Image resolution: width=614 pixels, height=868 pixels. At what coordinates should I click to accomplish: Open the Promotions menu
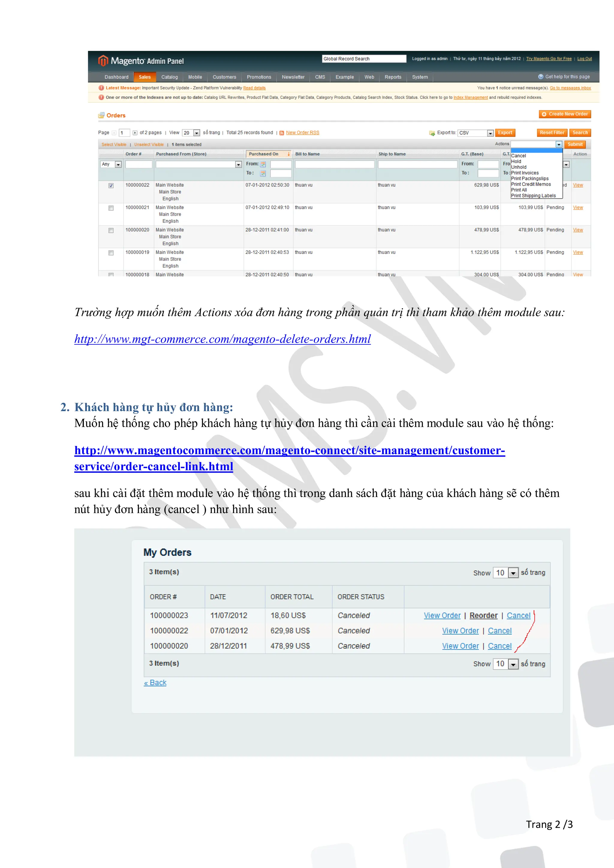[259, 77]
